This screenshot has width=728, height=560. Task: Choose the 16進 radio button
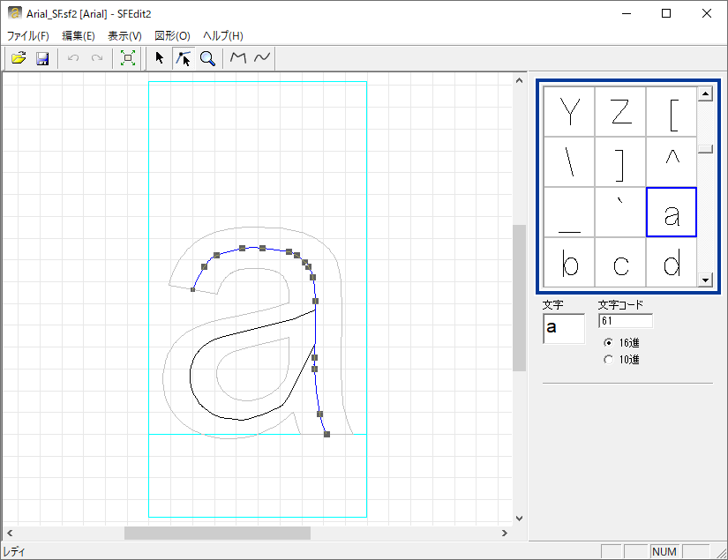tap(608, 343)
